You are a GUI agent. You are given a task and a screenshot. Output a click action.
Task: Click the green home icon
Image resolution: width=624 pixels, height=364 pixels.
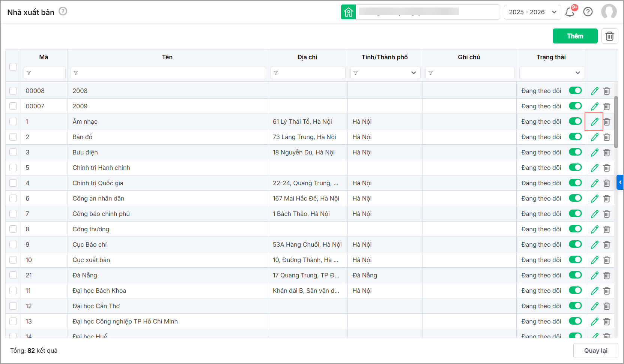tap(348, 12)
